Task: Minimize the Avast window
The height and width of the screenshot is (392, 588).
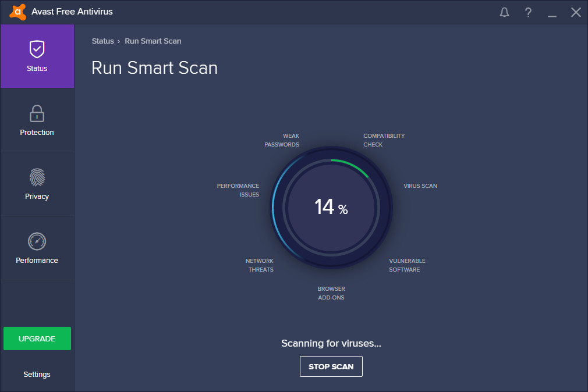Action: coord(552,12)
